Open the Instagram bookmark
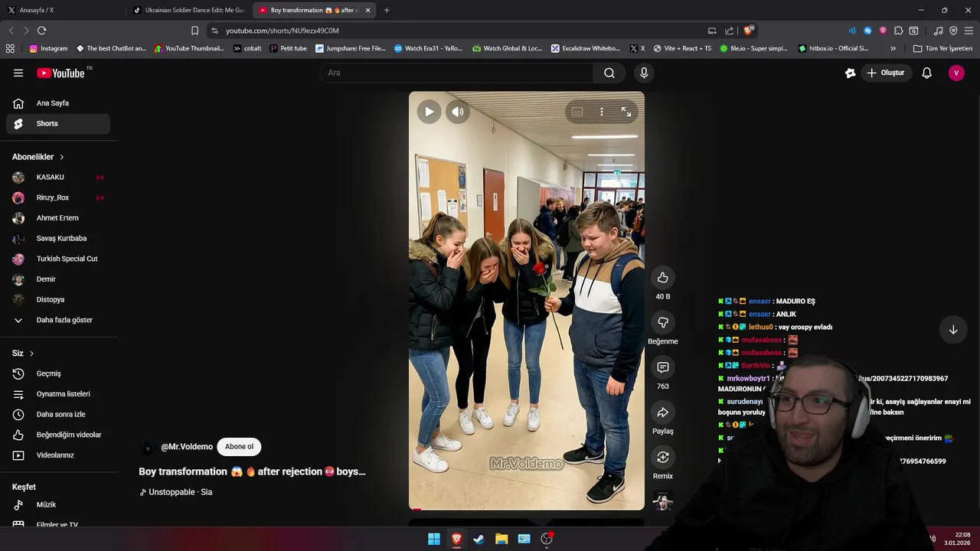The height and width of the screenshot is (551, 980). (48, 48)
